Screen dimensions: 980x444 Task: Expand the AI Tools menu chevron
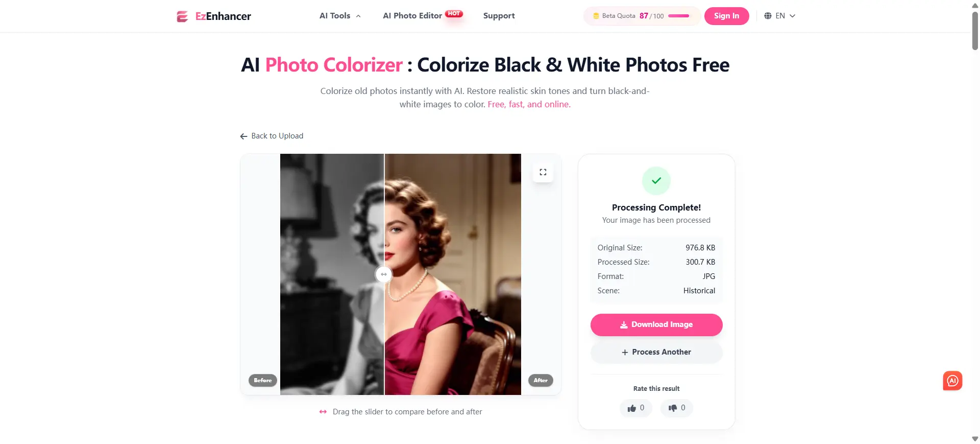pyautogui.click(x=358, y=16)
